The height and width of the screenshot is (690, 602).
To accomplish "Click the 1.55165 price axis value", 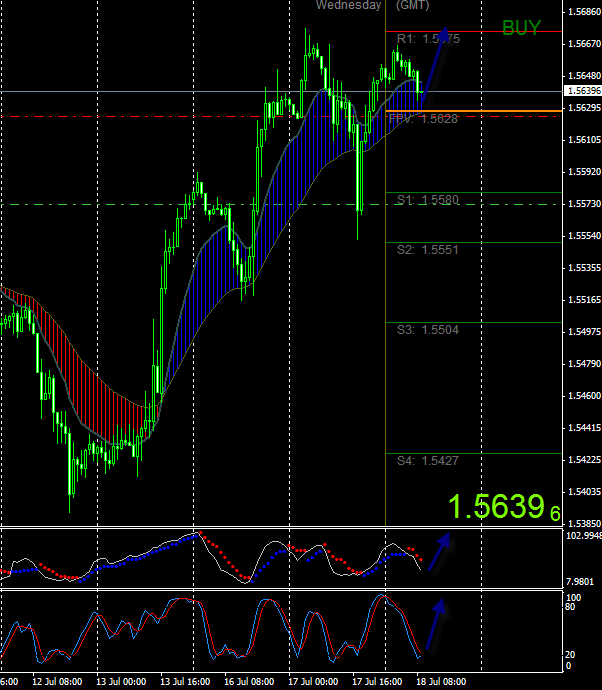I will pyautogui.click(x=584, y=300).
